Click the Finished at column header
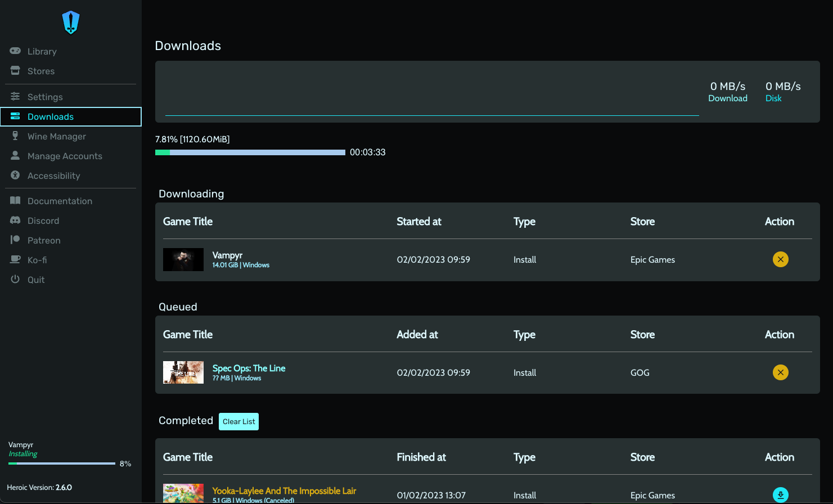 [x=421, y=457]
